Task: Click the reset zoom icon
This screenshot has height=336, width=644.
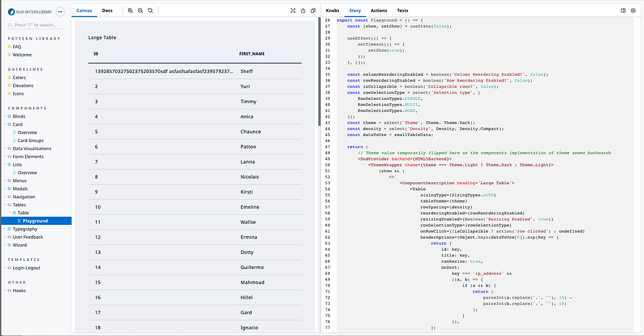Action: [150, 11]
